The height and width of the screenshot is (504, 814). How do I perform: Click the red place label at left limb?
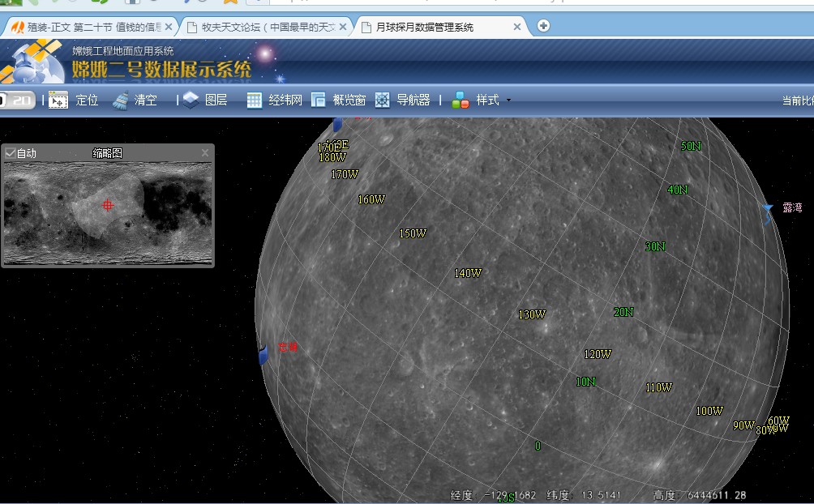click(288, 347)
